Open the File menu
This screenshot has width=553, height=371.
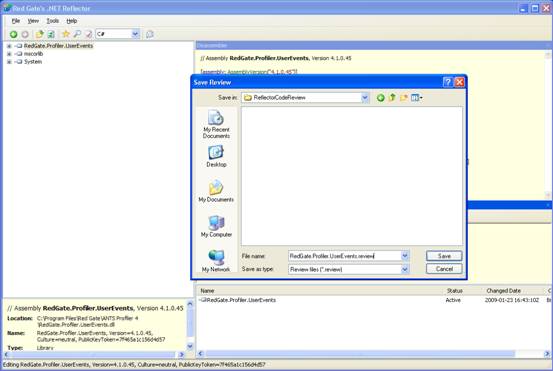pos(16,21)
